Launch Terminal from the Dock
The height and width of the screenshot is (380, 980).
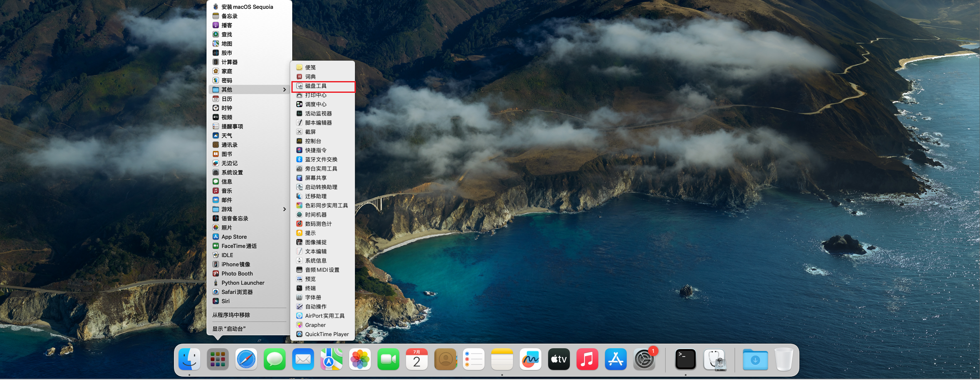click(686, 359)
